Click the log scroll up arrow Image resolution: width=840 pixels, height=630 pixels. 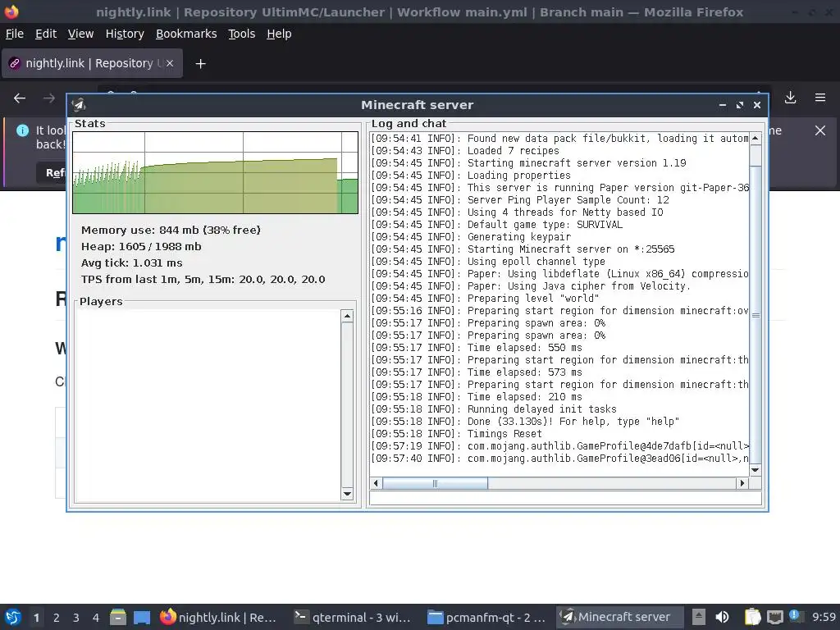coord(756,138)
